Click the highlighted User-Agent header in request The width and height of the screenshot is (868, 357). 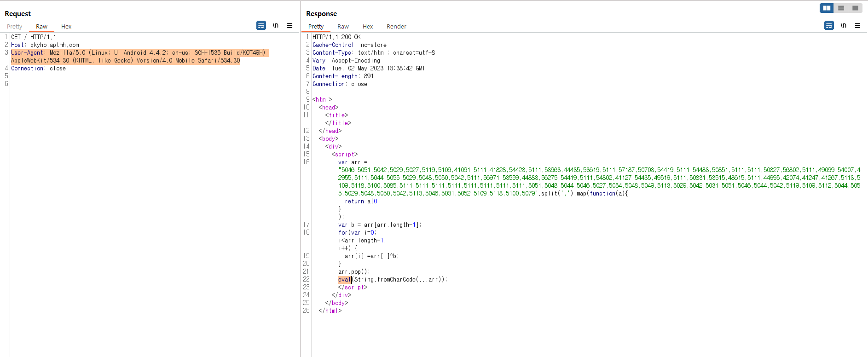[x=139, y=57]
